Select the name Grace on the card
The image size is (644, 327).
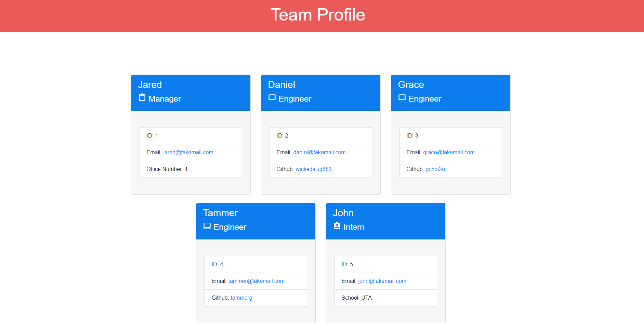(411, 84)
